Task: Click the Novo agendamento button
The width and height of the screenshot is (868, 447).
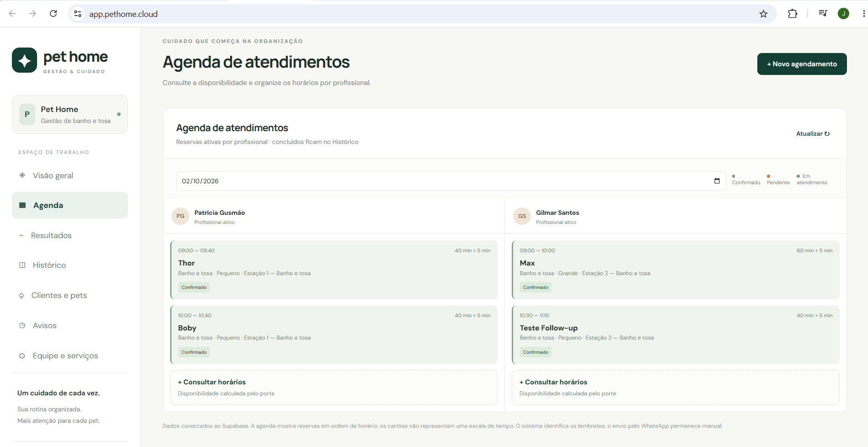Action: pos(802,64)
